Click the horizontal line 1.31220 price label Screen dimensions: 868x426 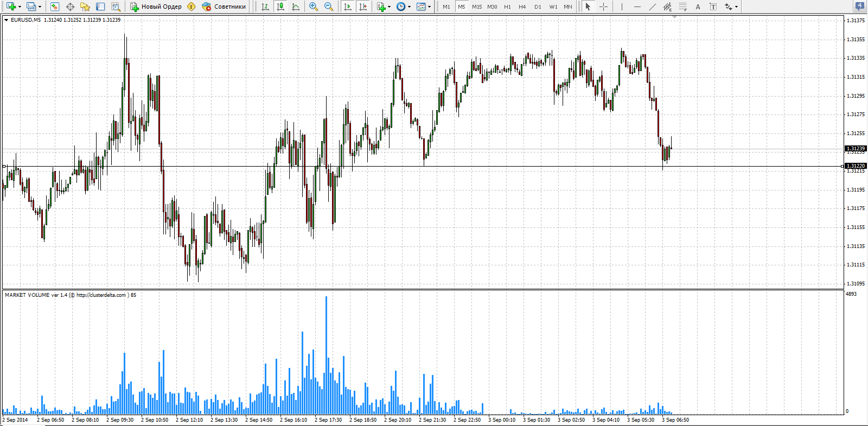point(856,166)
